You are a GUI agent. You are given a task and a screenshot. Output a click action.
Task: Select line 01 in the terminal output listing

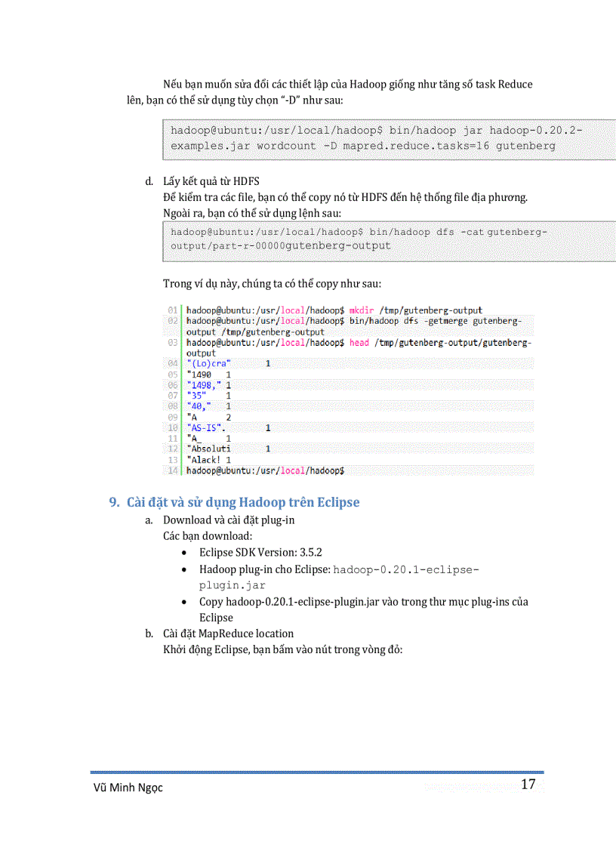tap(332, 310)
